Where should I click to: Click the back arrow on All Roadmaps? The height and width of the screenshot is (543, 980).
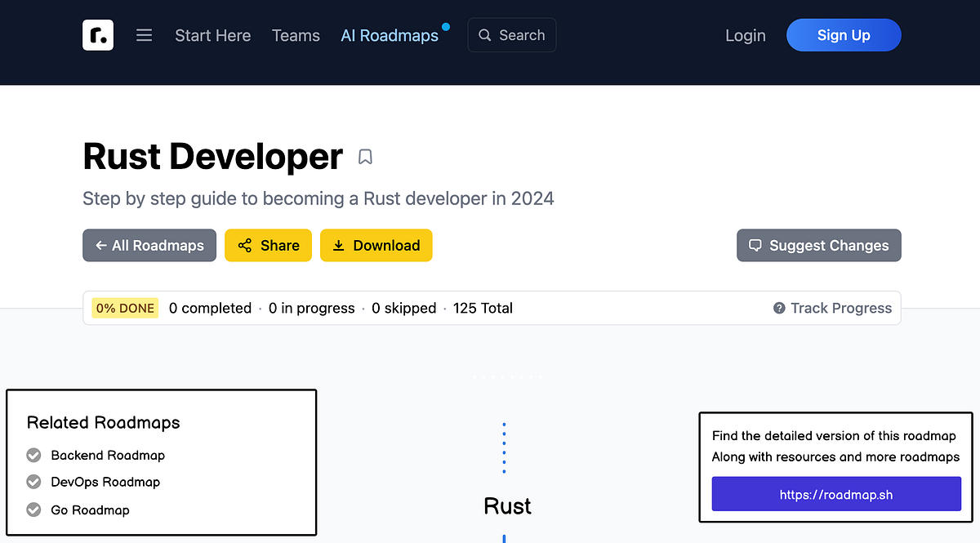click(100, 245)
